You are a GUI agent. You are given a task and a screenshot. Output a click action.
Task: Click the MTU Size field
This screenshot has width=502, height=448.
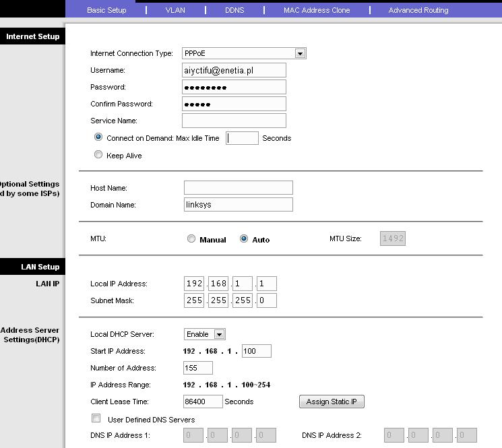click(393, 238)
